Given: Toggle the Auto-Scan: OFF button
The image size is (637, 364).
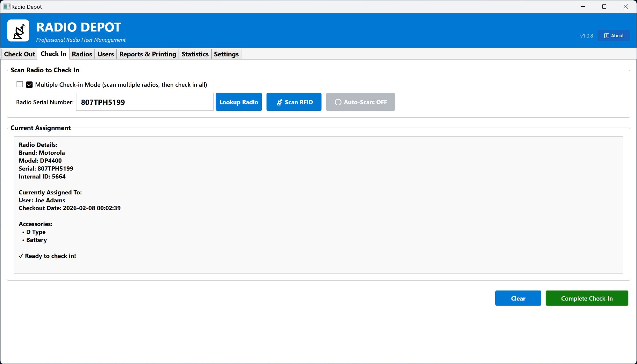Looking at the screenshot, I should pos(360,102).
